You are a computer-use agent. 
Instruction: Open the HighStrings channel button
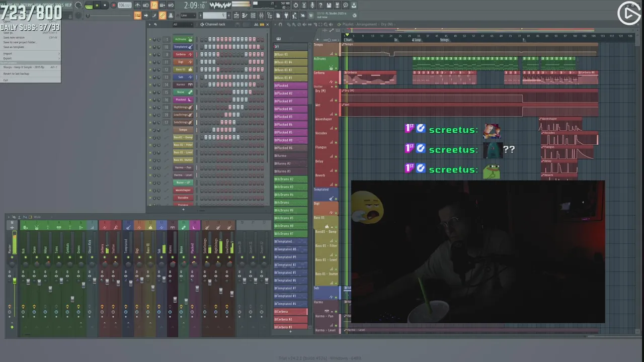183,107
